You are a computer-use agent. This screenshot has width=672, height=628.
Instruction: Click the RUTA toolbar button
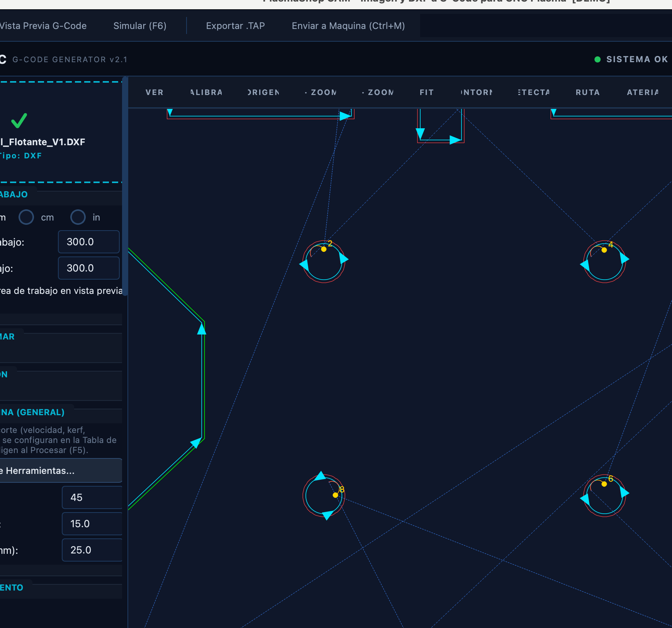pos(587,92)
